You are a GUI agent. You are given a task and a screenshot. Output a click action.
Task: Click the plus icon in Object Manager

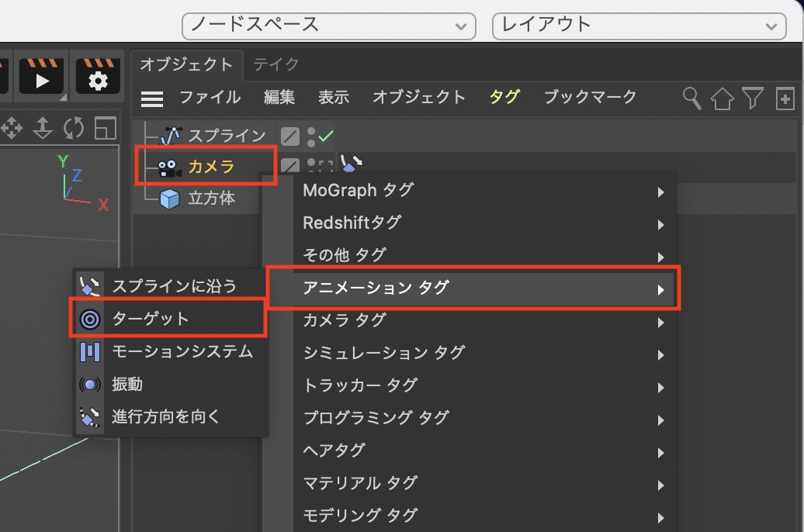[x=785, y=98]
